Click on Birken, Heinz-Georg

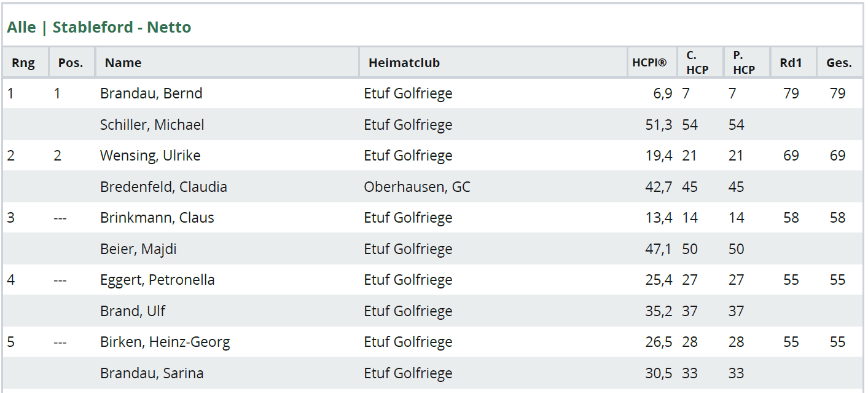(x=165, y=342)
